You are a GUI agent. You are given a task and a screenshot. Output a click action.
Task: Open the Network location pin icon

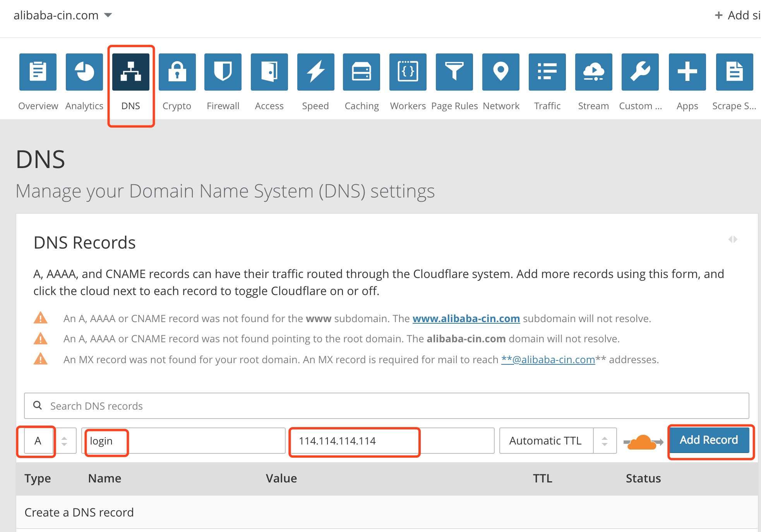coord(500,72)
